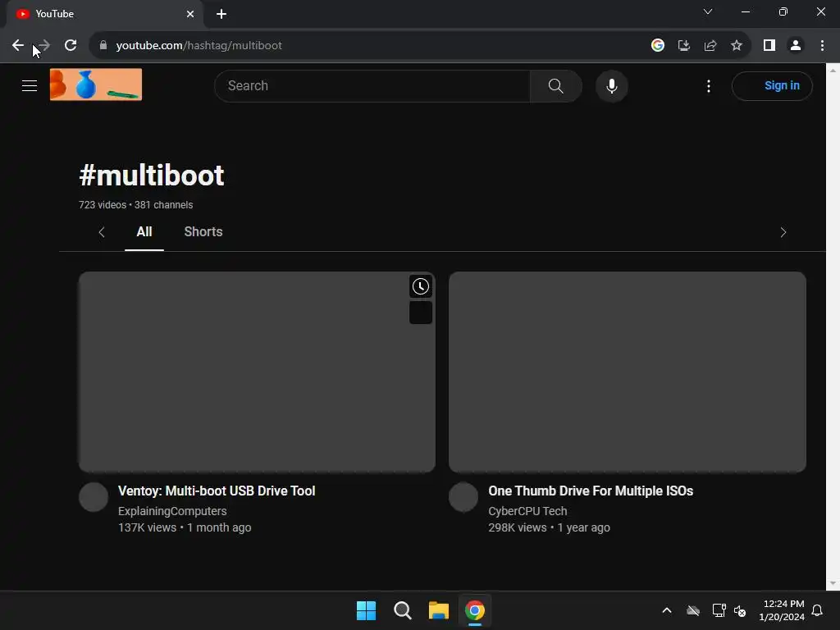This screenshot has width=840, height=630.
Task: View site information lock icon
Action: tap(103, 46)
